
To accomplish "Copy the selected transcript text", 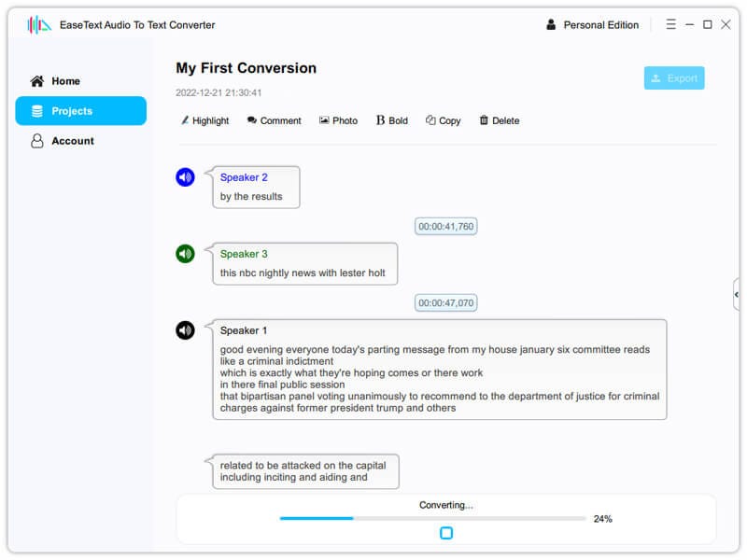I will pyautogui.click(x=443, y=120).
